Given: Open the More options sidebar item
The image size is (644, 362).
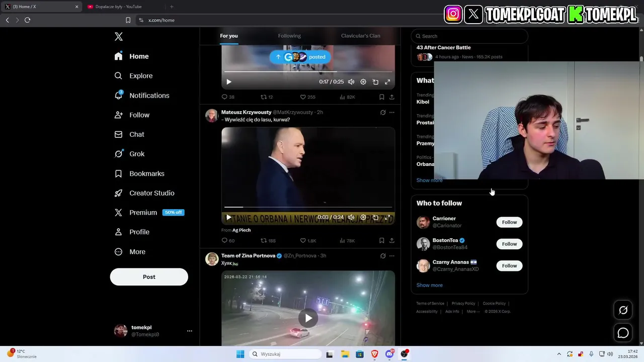Looking at the screenshot, I should coord(130,252).
